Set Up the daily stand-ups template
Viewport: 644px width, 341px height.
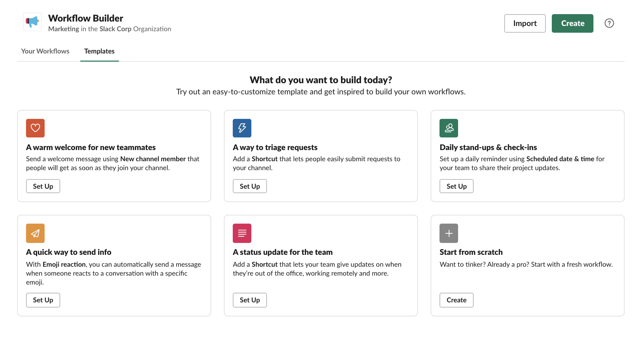tap(456, 186)
